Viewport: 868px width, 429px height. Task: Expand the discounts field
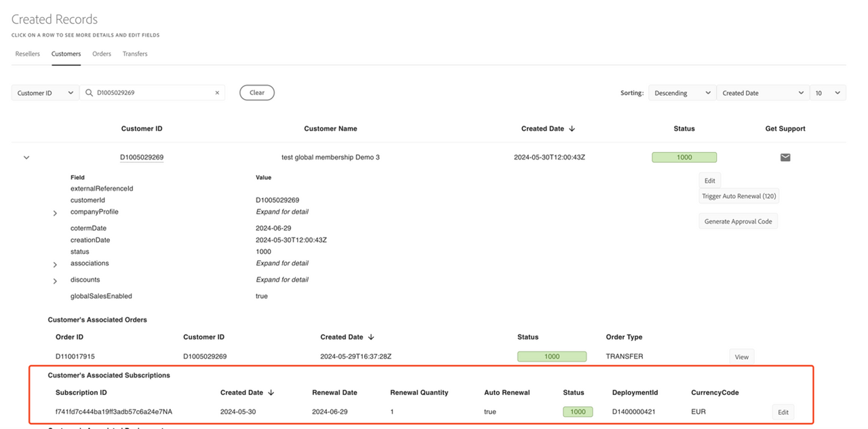coord(55,281)
